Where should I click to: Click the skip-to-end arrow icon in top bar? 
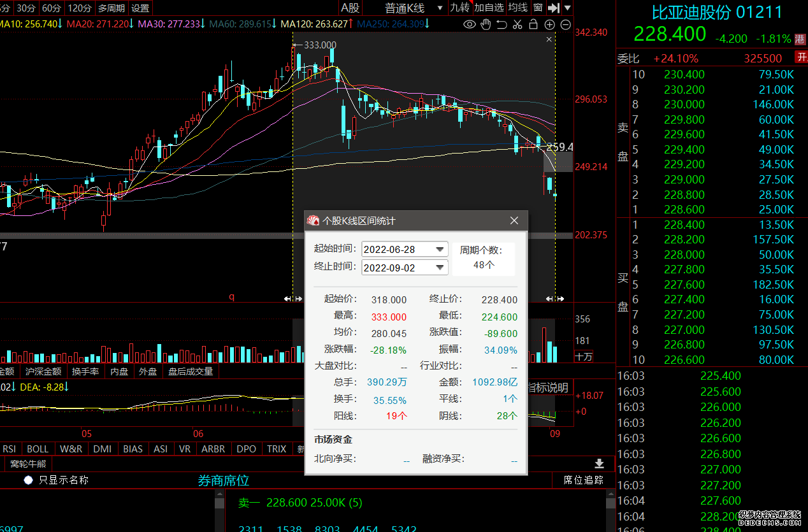click(x=554, y=8)
